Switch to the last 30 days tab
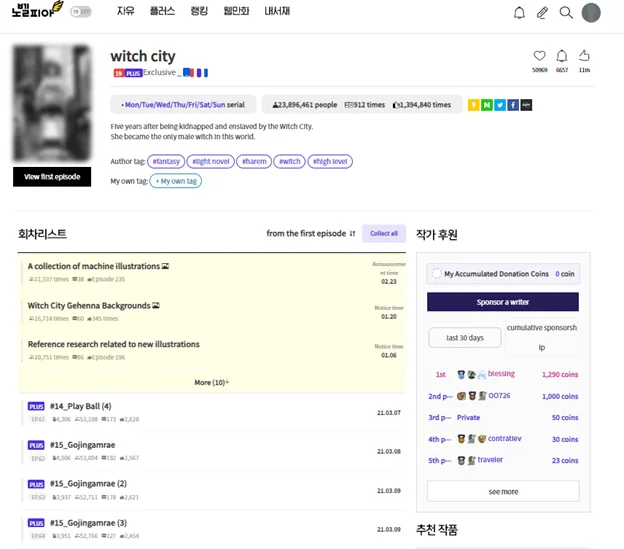This screenshot has height=549, width=624. [465, 338]
